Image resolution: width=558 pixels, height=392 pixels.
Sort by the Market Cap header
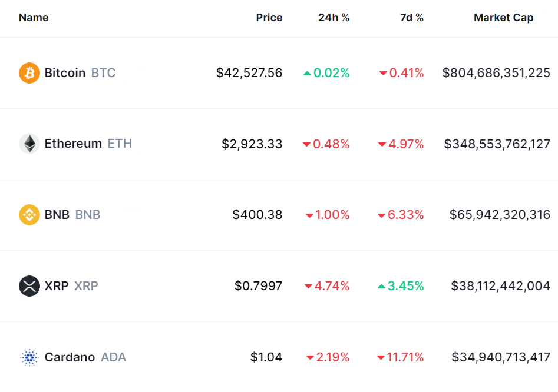[x=503, y=18]
